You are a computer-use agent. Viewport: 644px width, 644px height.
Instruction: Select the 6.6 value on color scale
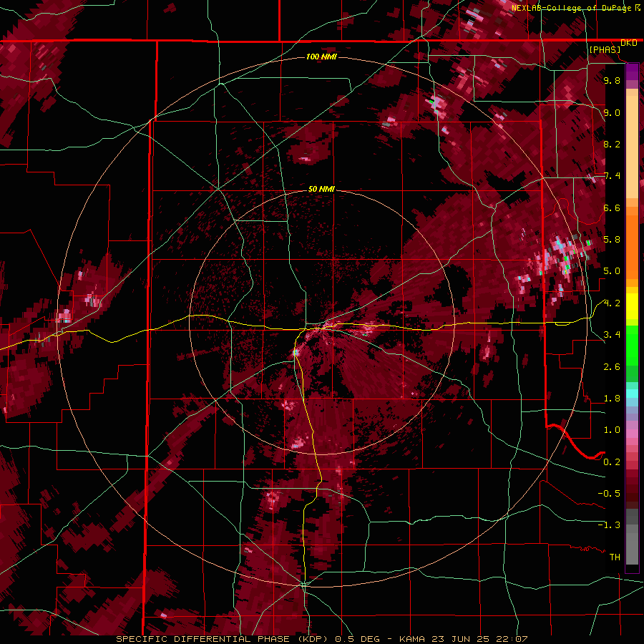tap(612, 208)
